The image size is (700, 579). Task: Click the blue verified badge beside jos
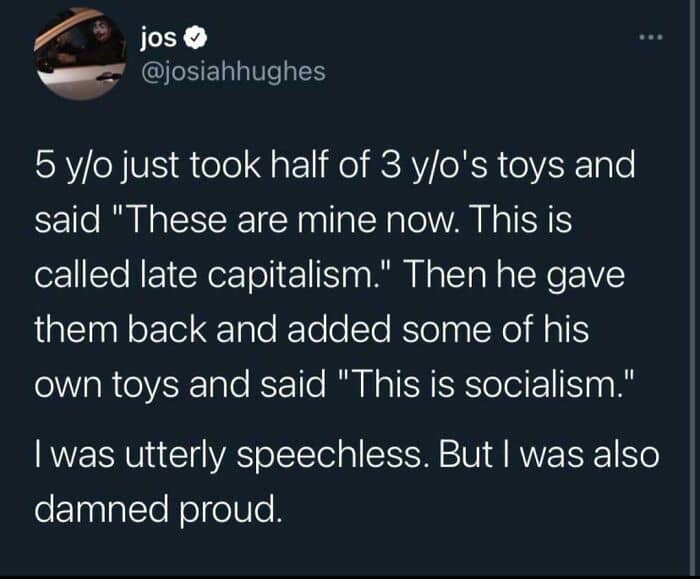(199, 41)
